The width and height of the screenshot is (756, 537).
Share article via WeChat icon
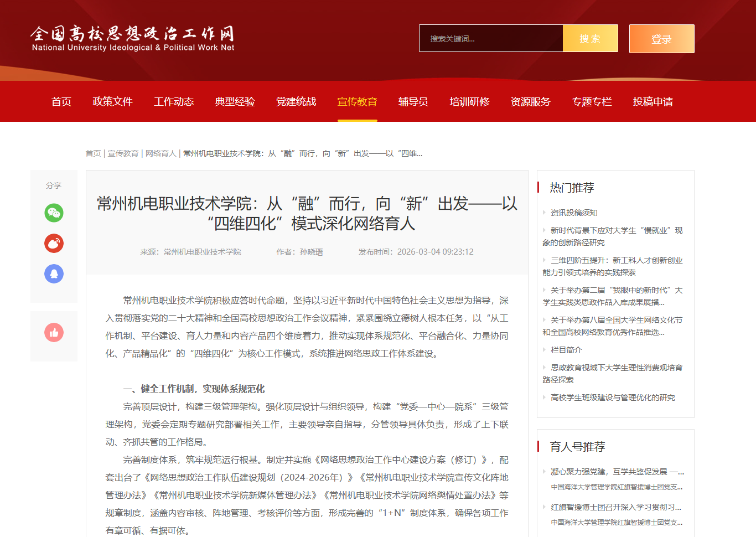coord(54,213)
